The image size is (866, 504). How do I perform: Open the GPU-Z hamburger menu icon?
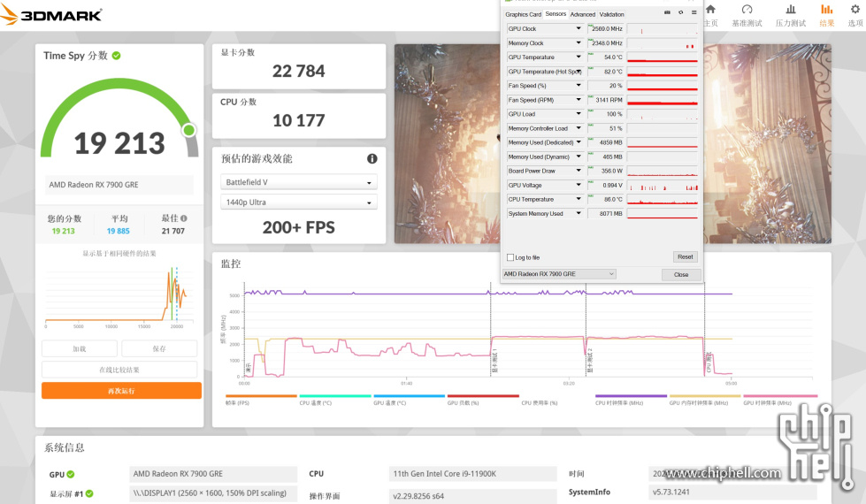pos(694,12)
